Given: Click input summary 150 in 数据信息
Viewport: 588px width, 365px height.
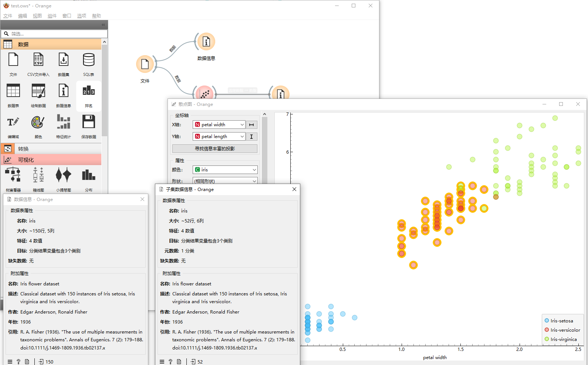Looking at the screenshot, I should pyautogui.click(x=46, y=362).
